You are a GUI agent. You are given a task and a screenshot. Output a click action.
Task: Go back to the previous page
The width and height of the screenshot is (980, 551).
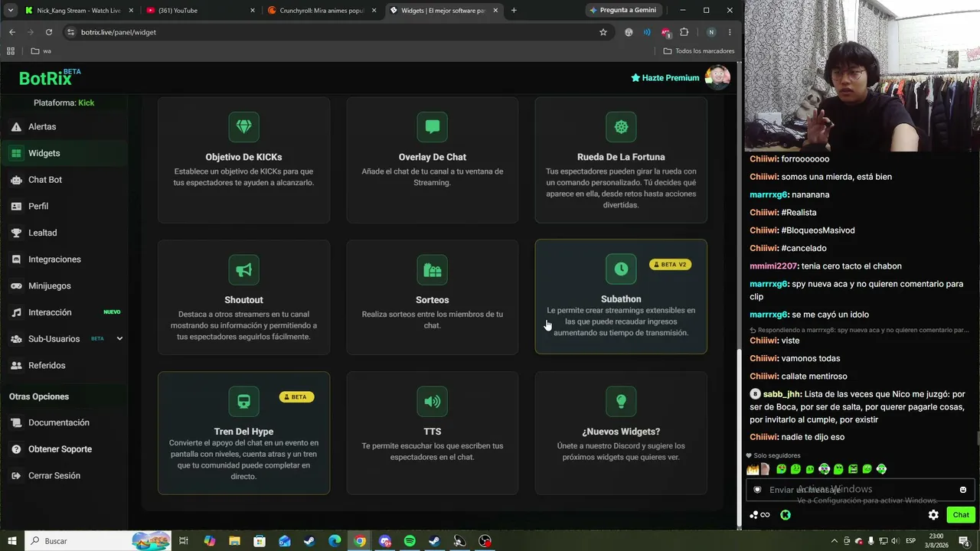12,32
